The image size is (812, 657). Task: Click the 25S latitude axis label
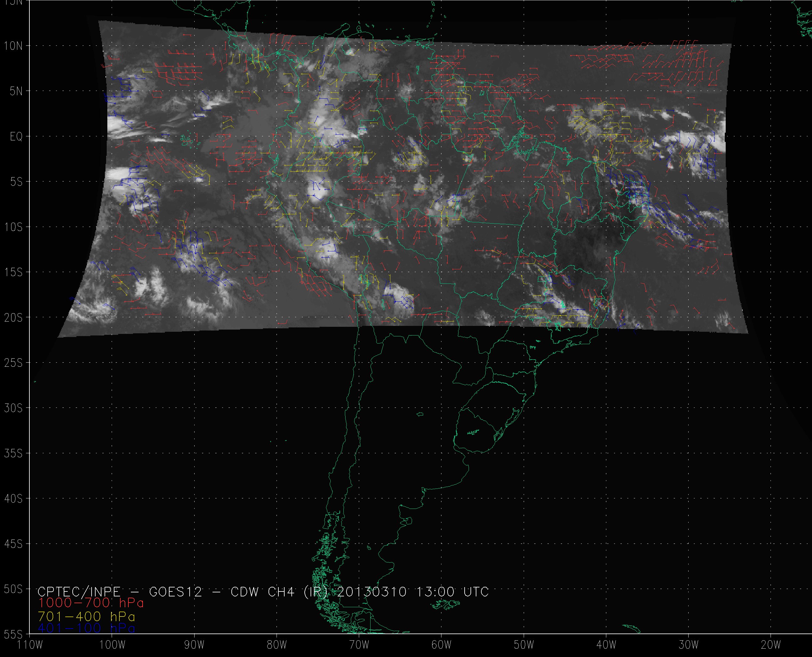point(13,363)
